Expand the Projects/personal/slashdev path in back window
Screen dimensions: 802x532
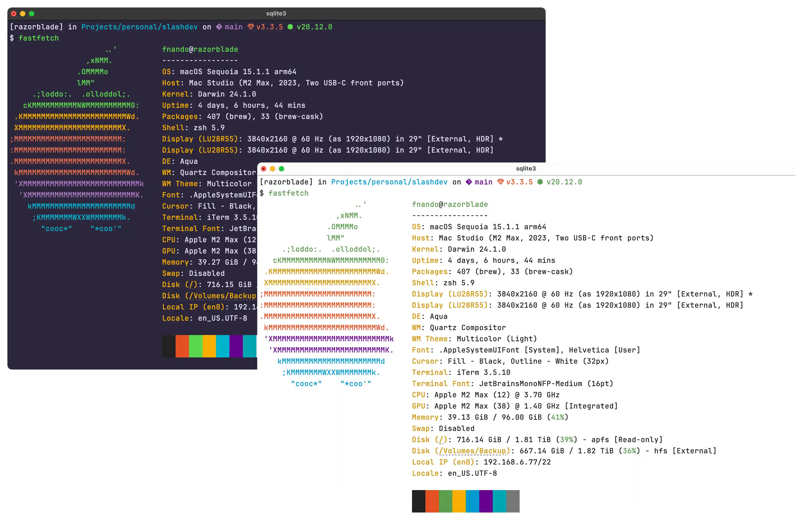(139, 27)
